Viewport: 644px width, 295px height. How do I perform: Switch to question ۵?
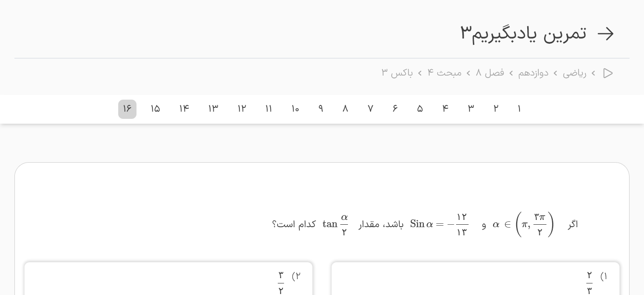point(420,109)
